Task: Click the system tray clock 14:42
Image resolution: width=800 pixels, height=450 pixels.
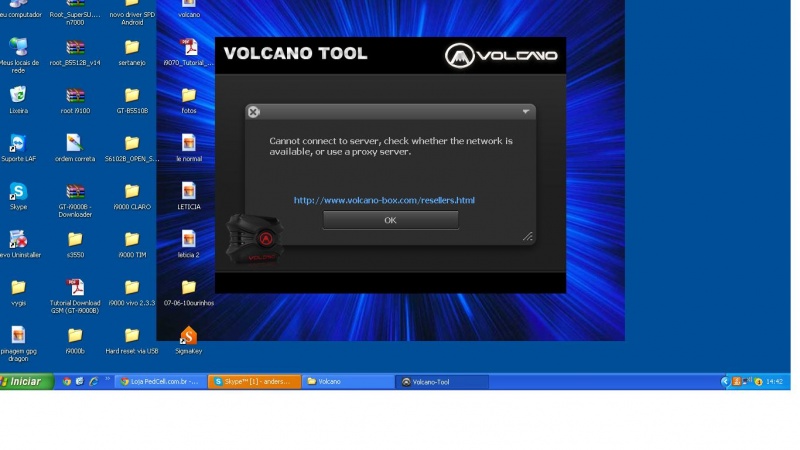Action: [x=774, y=382]
